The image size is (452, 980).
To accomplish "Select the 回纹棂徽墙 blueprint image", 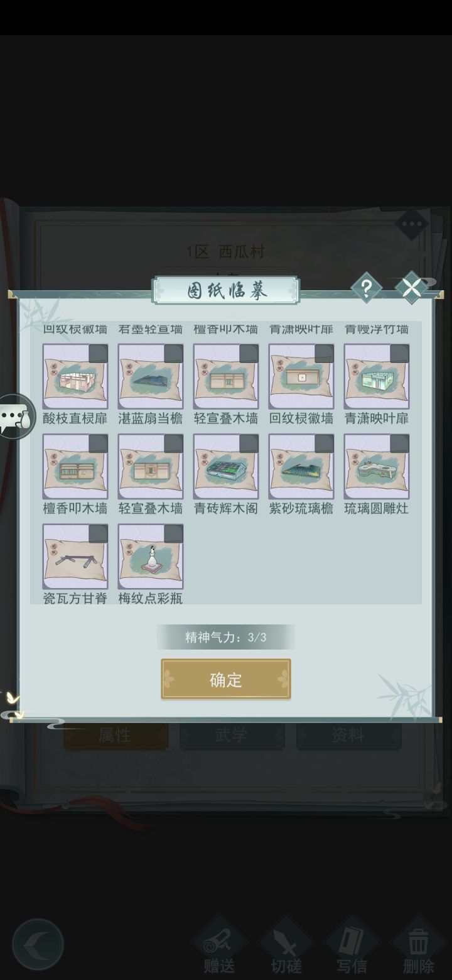I will tap(301, 376).
